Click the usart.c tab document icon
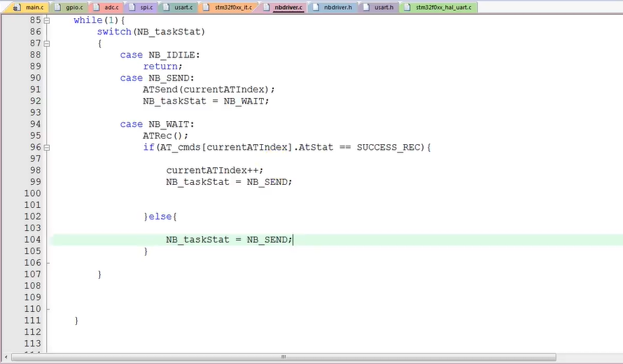The width and height of the screenshot is (623, 364). pyautogui.click(x=167, y=7)
